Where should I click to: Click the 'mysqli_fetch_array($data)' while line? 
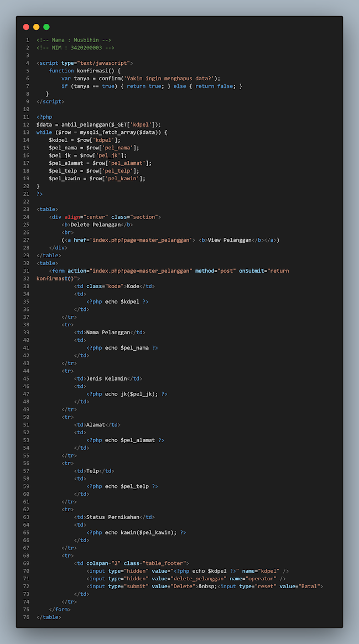tap(102, 132)
